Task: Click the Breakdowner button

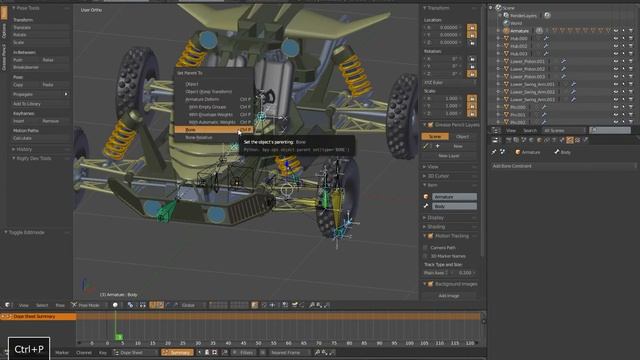Action: (x=40, y=67)
